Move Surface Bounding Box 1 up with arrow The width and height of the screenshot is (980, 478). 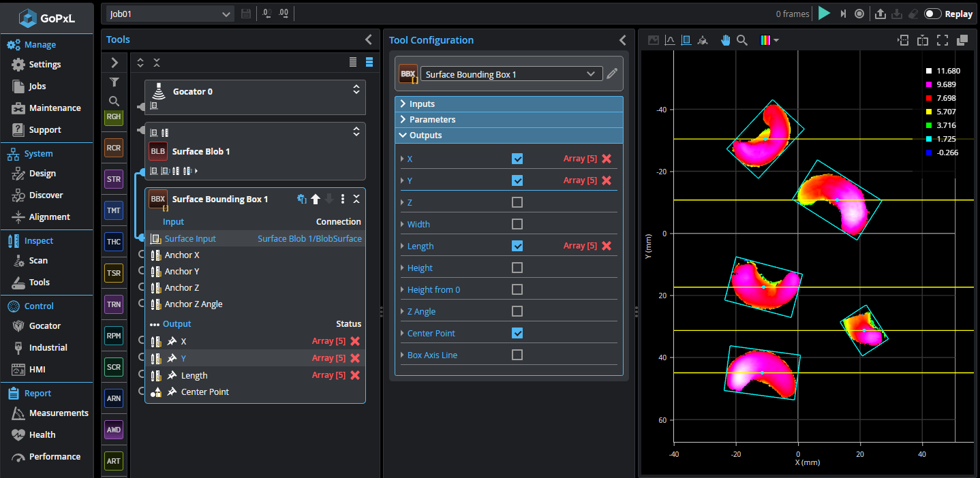[x=316, y=199]
